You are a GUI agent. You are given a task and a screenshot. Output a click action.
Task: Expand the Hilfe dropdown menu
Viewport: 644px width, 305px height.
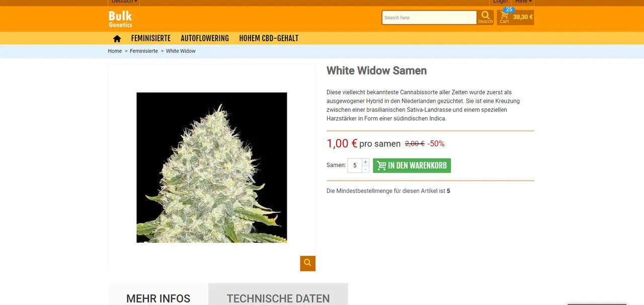[523, 2]
